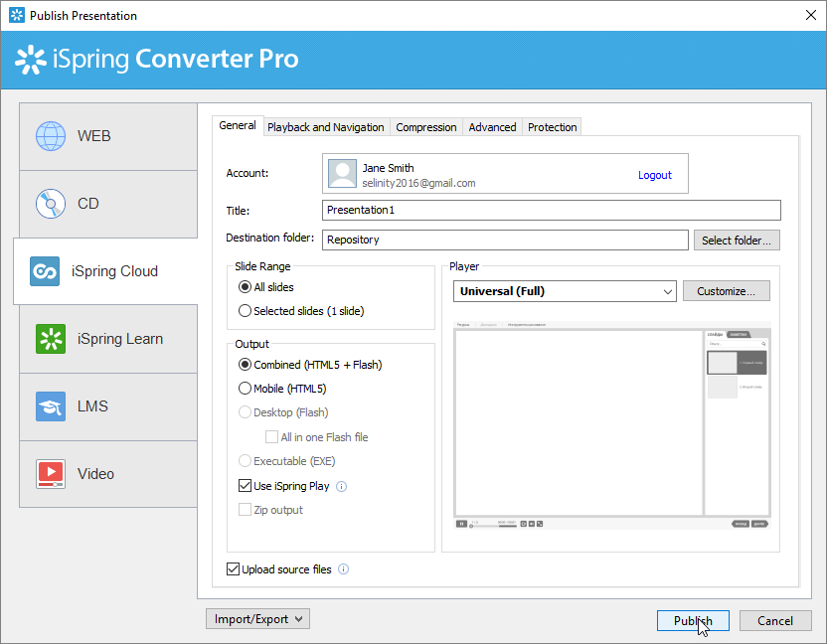827x644 pixels.
Task: Select the iSpring Learn publish tab
Action: [108, 339]
